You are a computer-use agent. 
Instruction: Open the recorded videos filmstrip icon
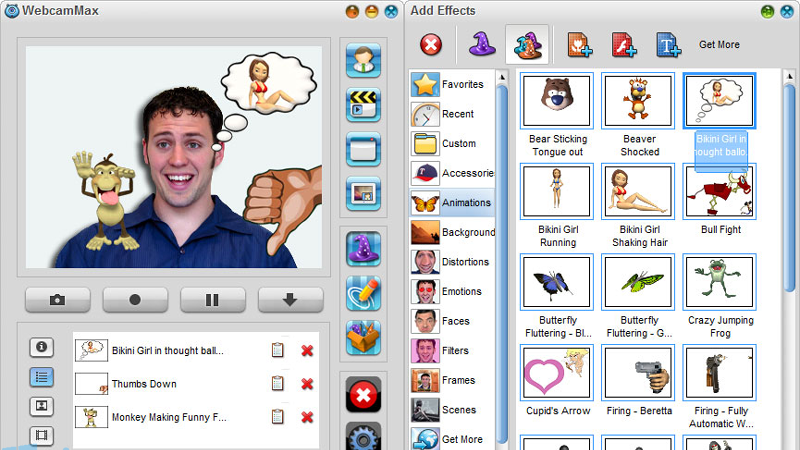click(41, 435)
